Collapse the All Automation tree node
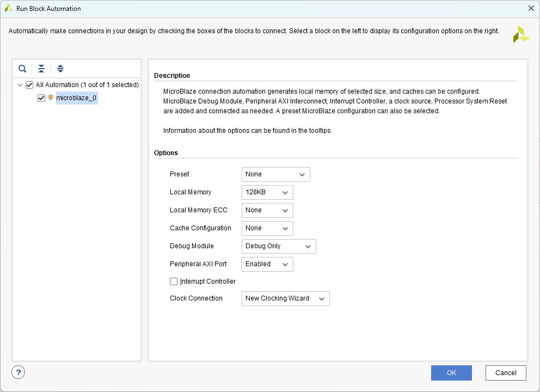The width and height of the screenshot is (540, 392). click(20, 85)
